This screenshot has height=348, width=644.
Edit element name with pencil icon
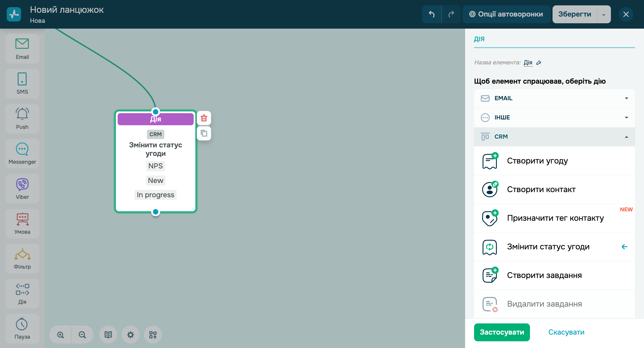point(539,62)
